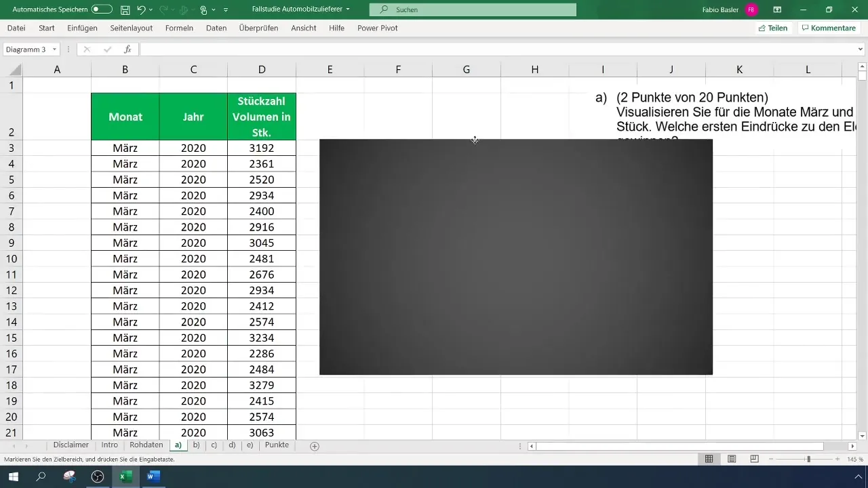Switch to sheet tab c)
Screen dimensions: 868x488
pyautogui.click(x=214, y=445)
